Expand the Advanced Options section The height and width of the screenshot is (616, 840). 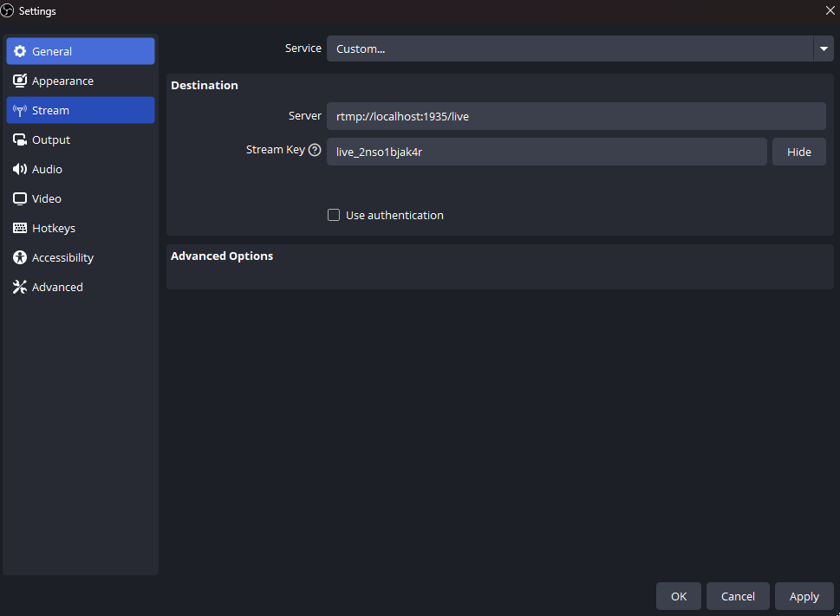coord(221,256)
